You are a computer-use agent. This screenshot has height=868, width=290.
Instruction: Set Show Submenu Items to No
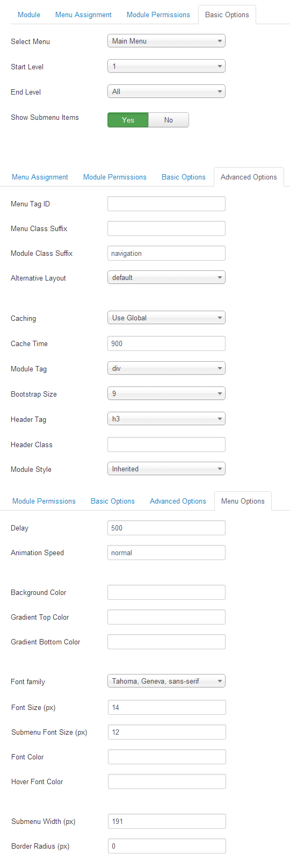(169, 120)
